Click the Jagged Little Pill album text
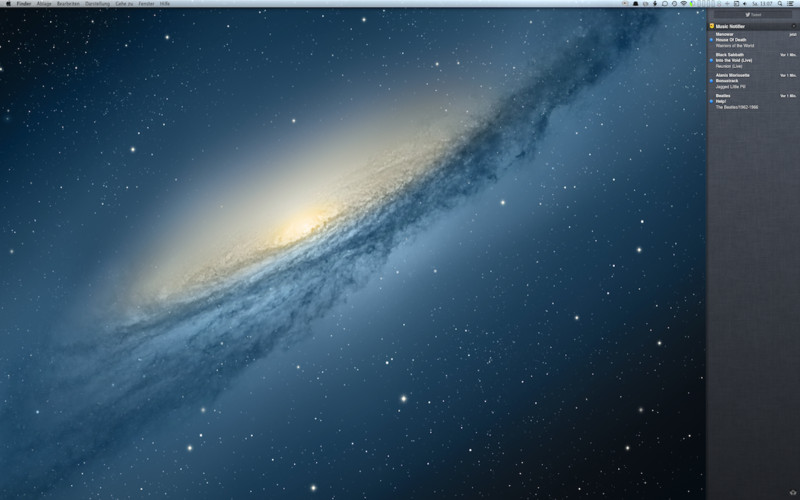The height and width of the screenshot is (500, 800). 731,86
